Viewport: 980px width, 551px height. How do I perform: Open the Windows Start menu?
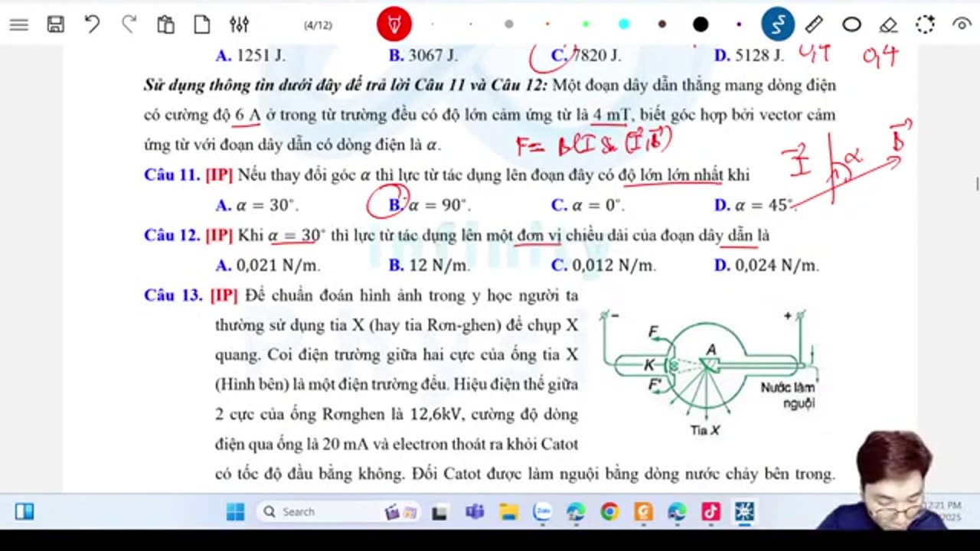click(x=235, y=511)
